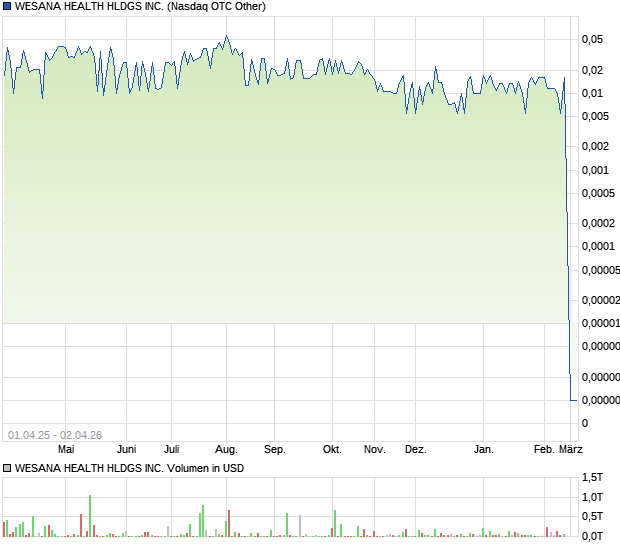Viewport: 620px width, 546px height.
Task: Click the 0,002 price axis value
Action: tap(595, 146)
